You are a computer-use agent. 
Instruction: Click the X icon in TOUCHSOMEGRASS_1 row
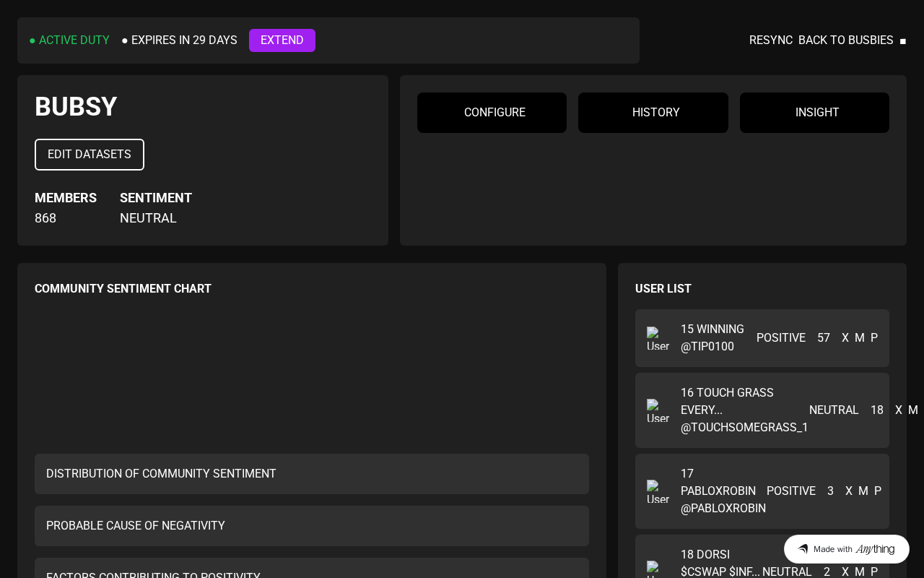(x=899, y=410)
